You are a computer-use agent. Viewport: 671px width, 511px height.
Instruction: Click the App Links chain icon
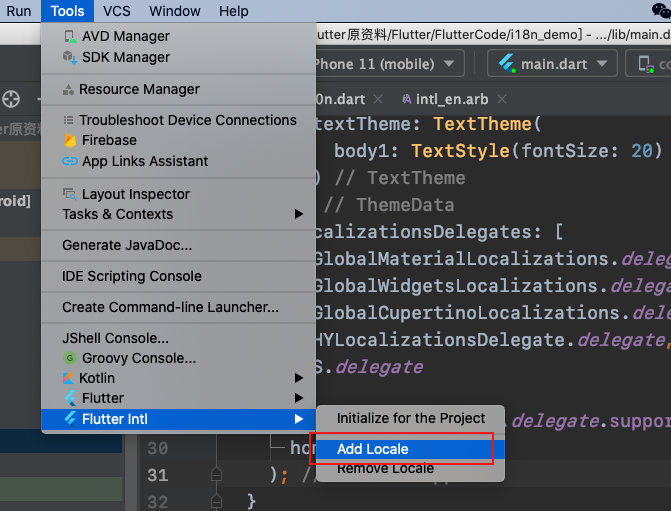click(70, 161)
